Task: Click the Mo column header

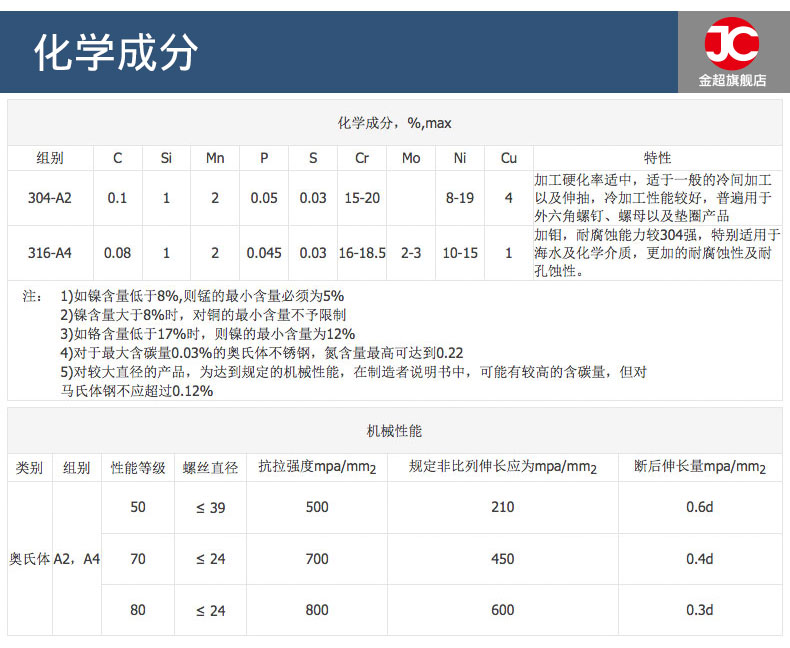Action: coord(411,158)
